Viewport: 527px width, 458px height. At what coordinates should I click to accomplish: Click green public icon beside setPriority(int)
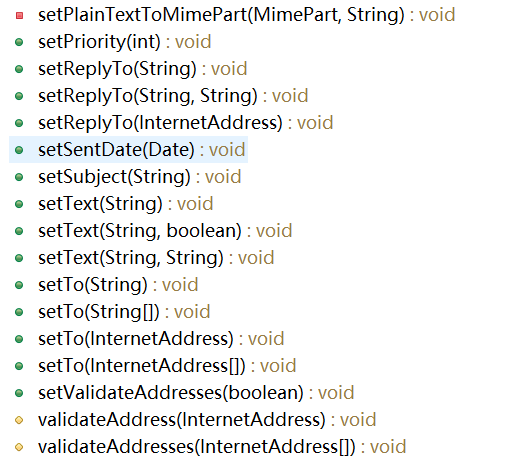19,42
